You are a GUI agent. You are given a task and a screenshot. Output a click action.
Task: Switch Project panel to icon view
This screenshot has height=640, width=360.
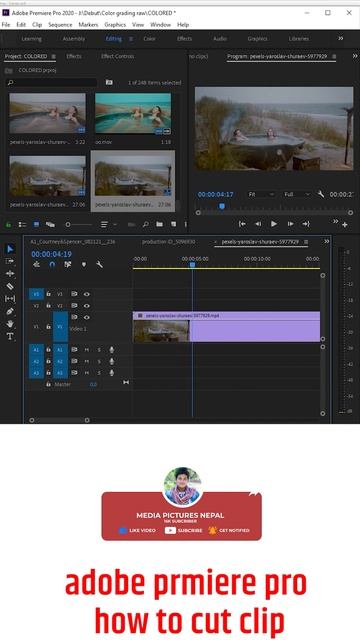[36, 224]
